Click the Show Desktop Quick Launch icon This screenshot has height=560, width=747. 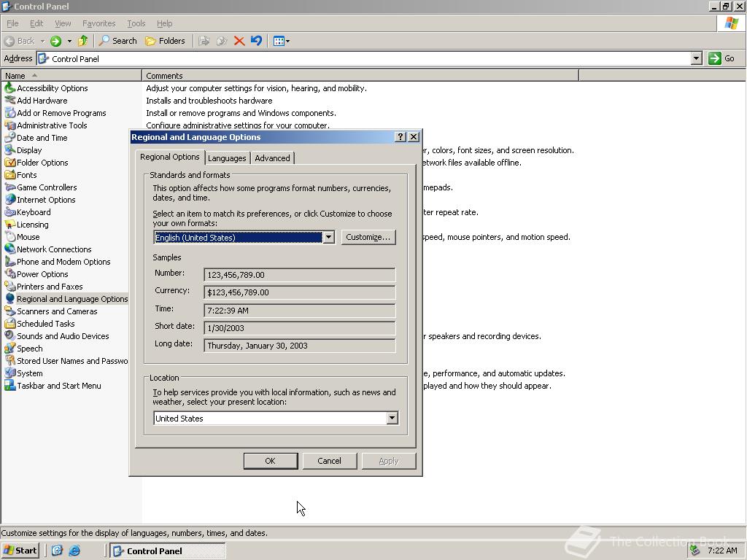[57, 551]
